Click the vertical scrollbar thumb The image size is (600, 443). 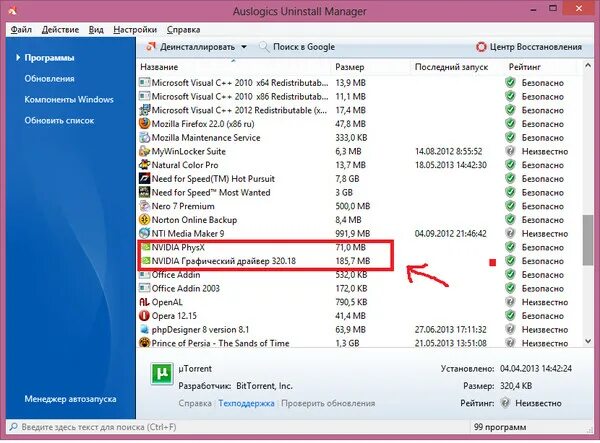(x=588, y=240)
